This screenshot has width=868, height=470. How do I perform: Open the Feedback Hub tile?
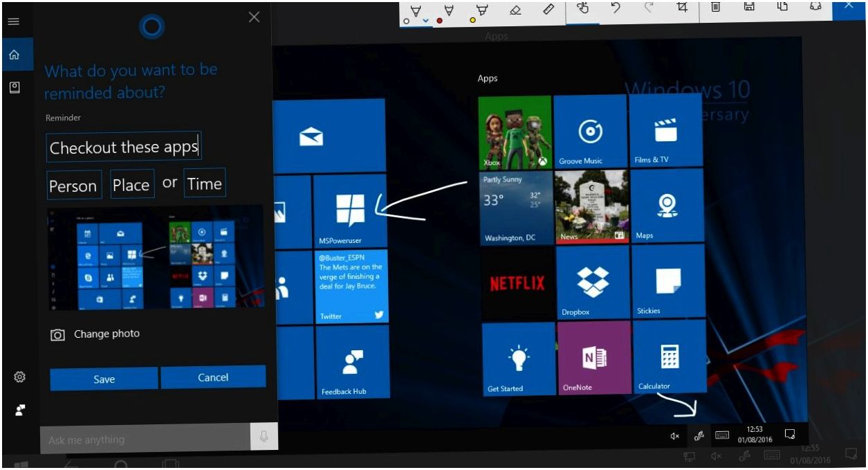pos(353,363)
